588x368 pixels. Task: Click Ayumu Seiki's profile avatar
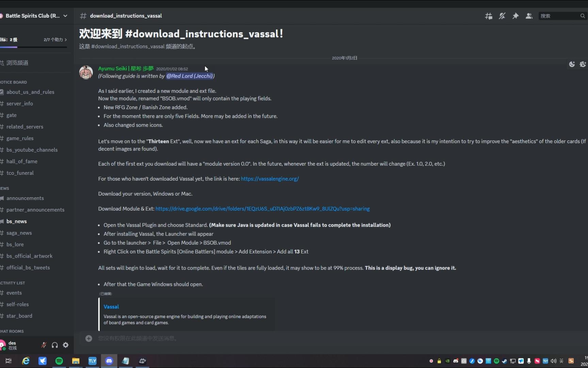(86, 72)
